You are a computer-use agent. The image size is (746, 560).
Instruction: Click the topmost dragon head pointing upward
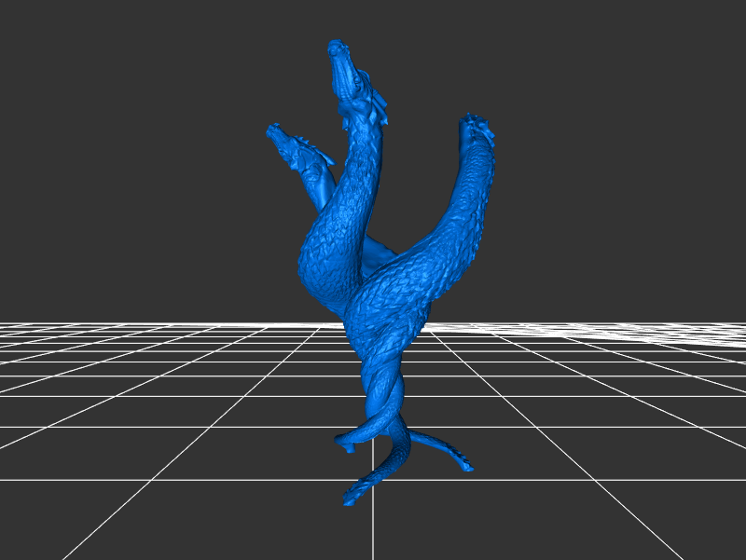345,75
